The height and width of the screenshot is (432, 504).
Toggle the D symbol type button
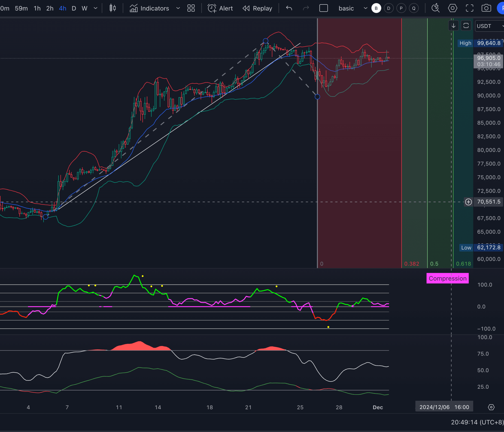pos(389,8)
